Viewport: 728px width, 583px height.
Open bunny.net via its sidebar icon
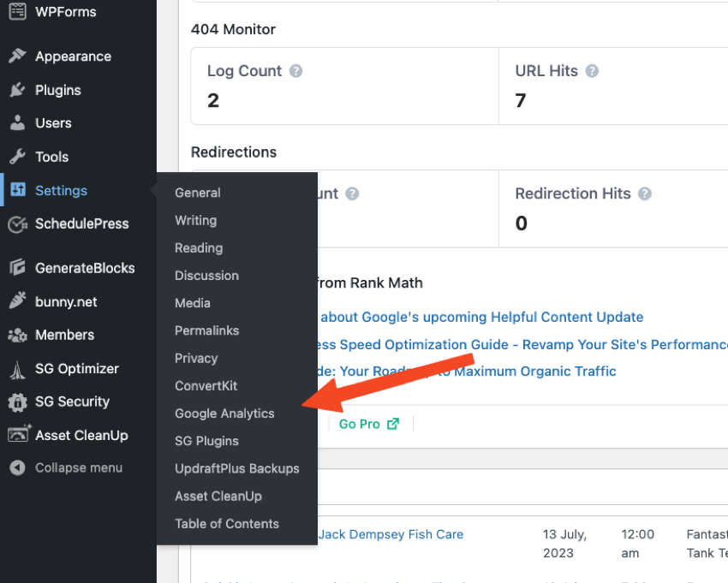click(19, 301)
